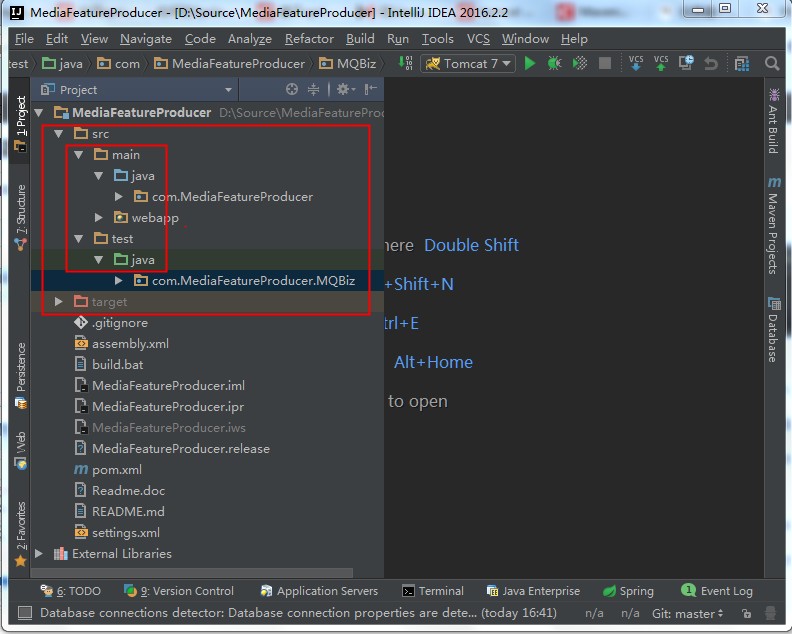Open the Spring tool window
792x634 pixels.
tap(628, 591)
